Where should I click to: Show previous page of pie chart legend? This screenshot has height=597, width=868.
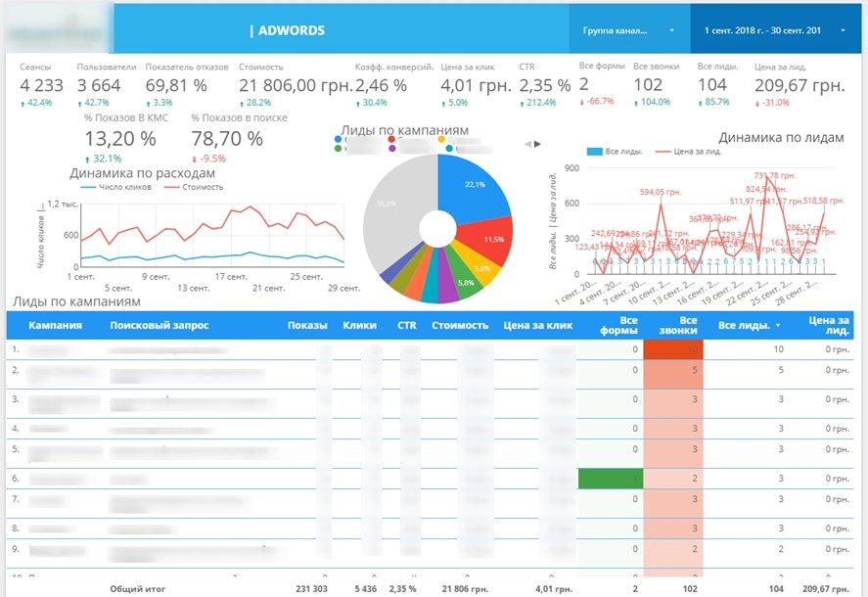(528, 144)
